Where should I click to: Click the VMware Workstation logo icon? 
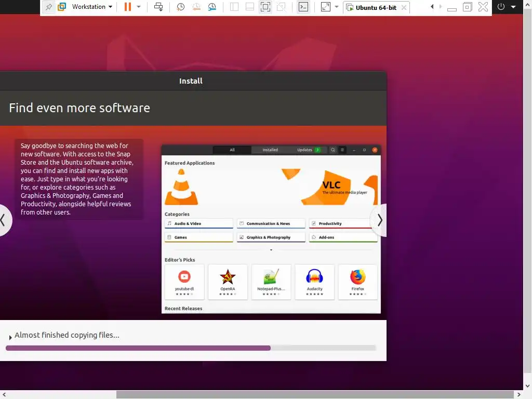coord(62,7)
